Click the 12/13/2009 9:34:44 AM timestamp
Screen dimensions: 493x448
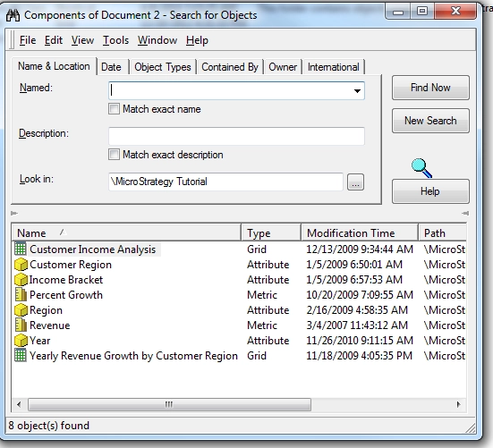coord(360,249)
